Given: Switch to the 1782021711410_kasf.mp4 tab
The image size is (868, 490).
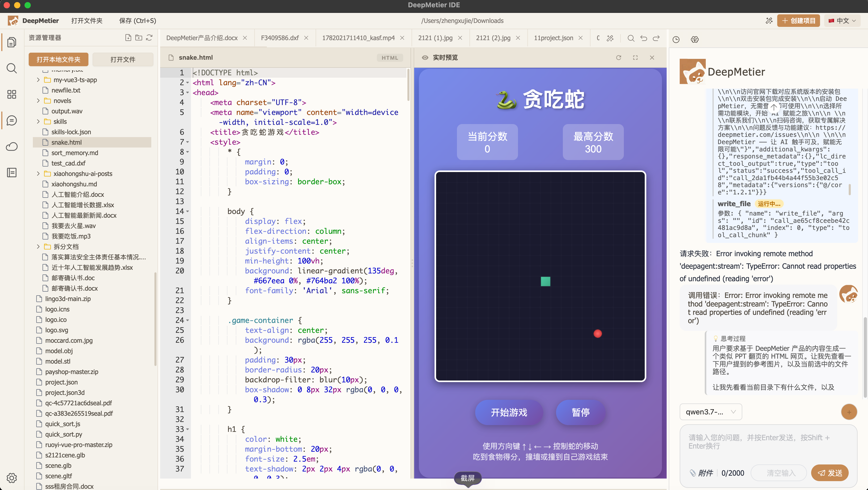Looking at the screenshot, I should (358, 38).
